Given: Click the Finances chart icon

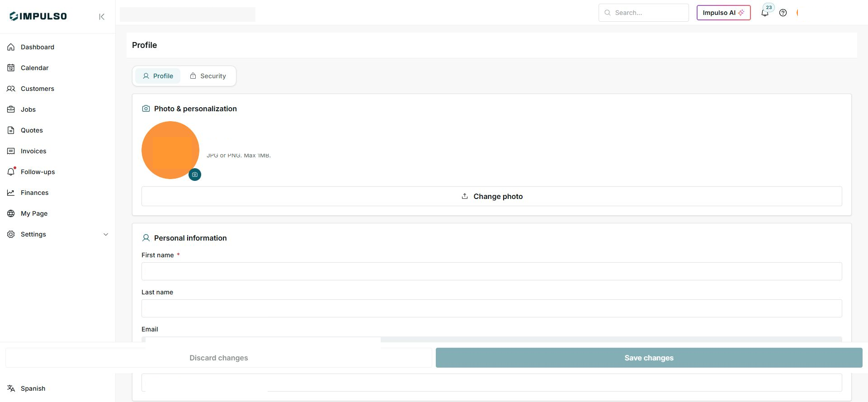Looking at the screenshot, I should point(11,193).
